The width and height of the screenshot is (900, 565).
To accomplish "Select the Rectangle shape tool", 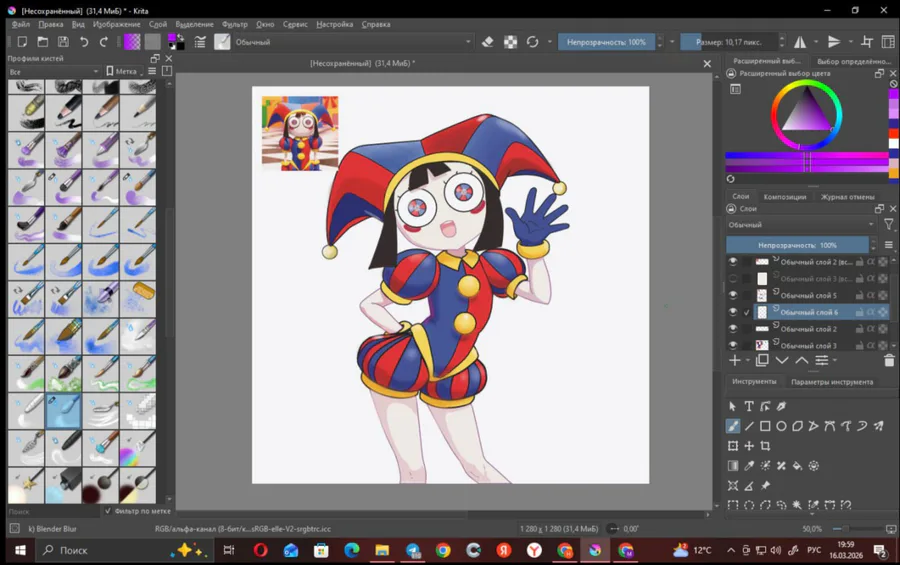I will pos(765,426).
